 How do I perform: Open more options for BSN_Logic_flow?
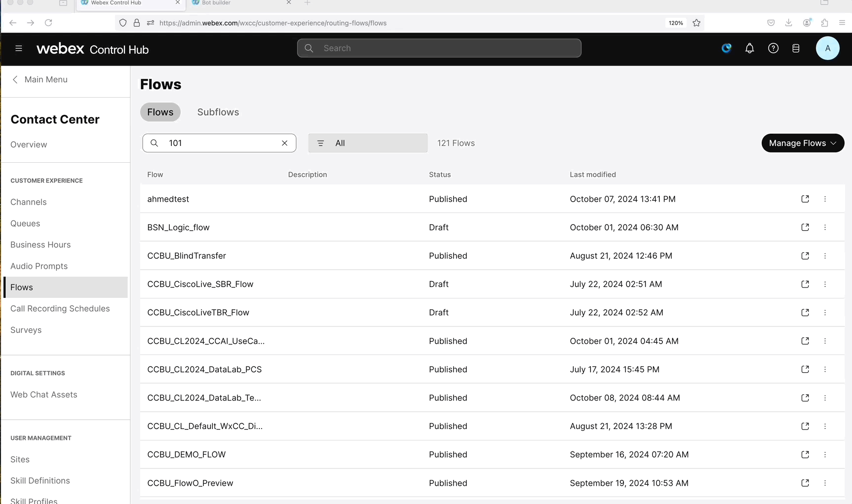click(x=825, y=227)
